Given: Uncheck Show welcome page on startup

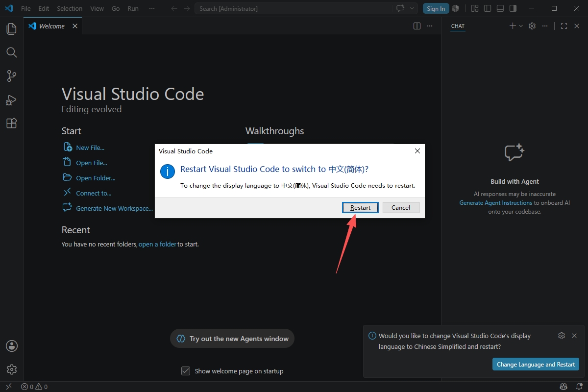Looking at the screenshot, I should click(x=186, y=371).
